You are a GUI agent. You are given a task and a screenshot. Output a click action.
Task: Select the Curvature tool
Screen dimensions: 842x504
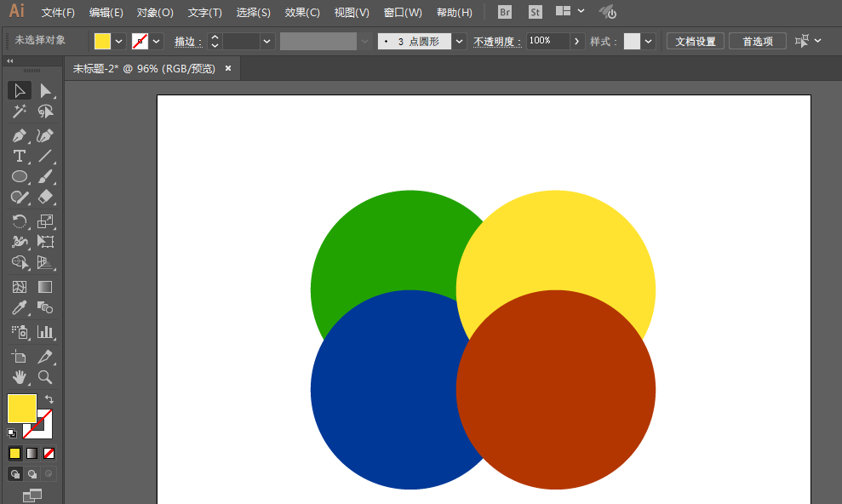pyautogui.click(x=45, y=136)
